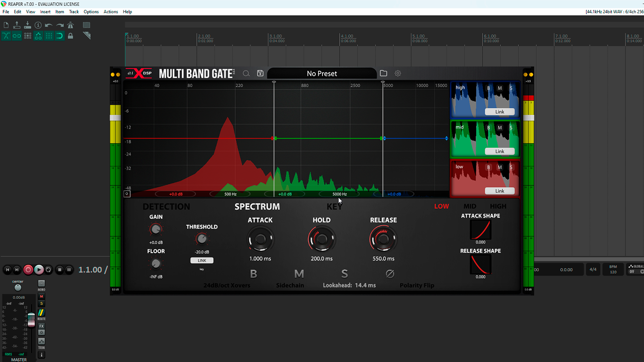Save project using download-arrow drive icon
This screenshot has height=362, width=644.
click(27, 25)
